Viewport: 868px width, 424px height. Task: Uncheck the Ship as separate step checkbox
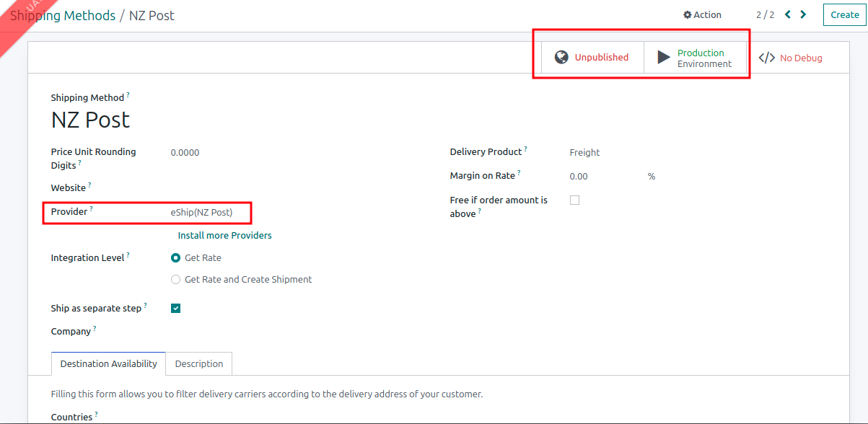[175, 309]
